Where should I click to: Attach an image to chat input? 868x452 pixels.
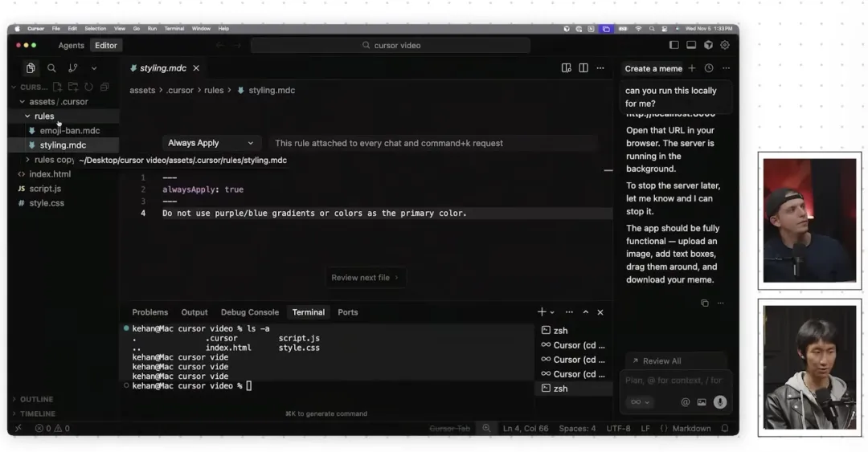[702, 402]
